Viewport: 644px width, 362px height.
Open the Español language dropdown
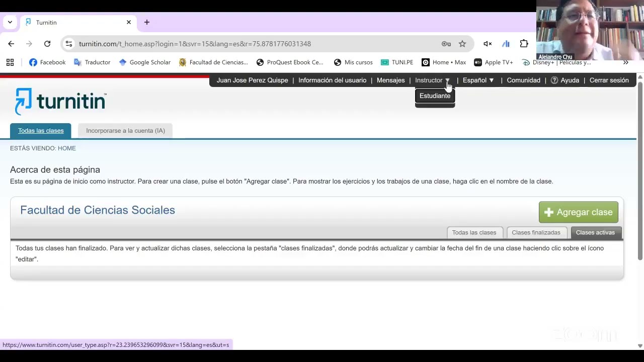(478, 80)
